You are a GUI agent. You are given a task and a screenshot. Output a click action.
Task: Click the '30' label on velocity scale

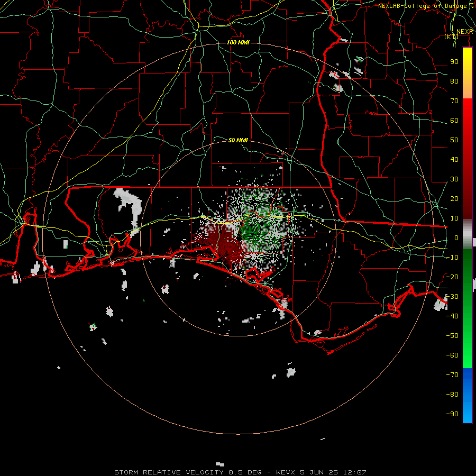(x=454, y=179)
